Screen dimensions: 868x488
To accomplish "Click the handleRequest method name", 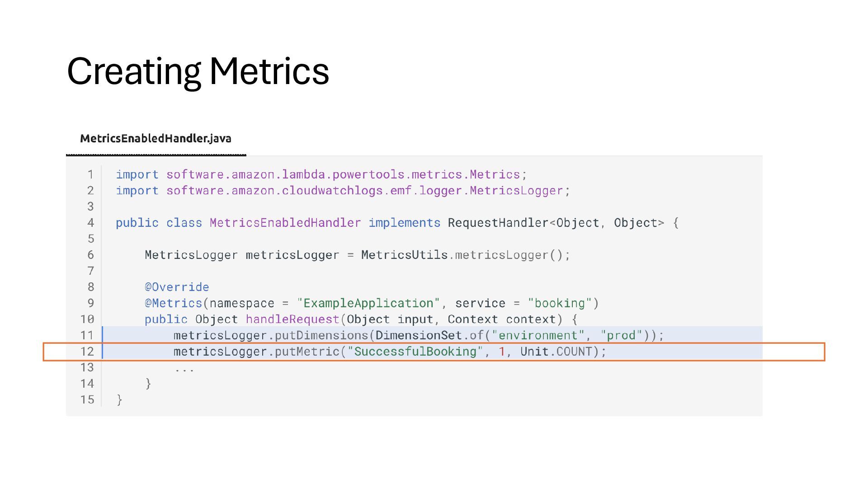I will click(292, 319).
